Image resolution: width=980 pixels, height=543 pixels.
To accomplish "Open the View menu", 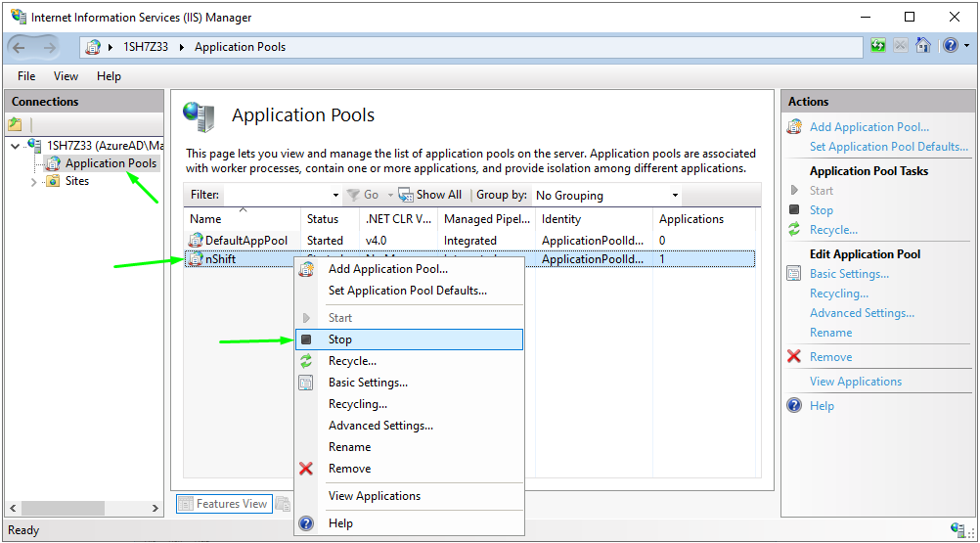I will tap(66, 76).
